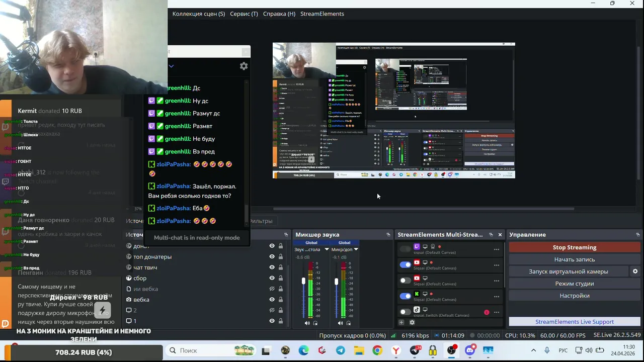644x362 pixels.
Task: Open the three-dot menu on Twitch row
Action: point(497,249)
